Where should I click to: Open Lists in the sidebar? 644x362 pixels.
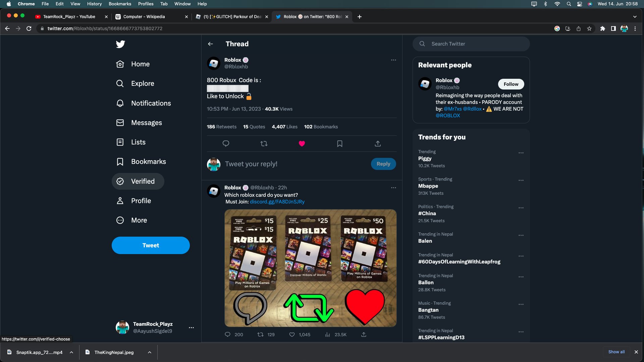click(131, 142)
